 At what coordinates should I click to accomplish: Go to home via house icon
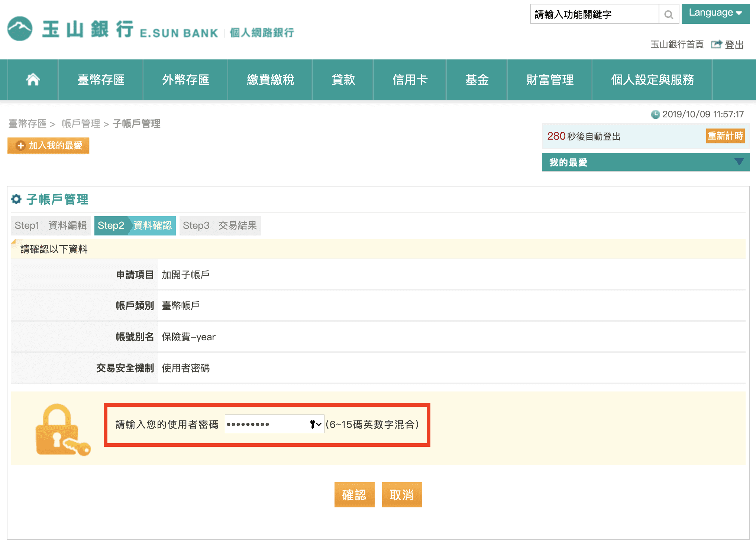pos(33,79)
